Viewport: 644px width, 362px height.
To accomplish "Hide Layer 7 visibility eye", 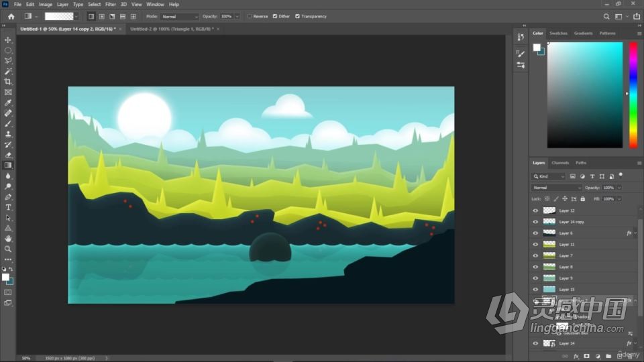I will coord(535,255).
